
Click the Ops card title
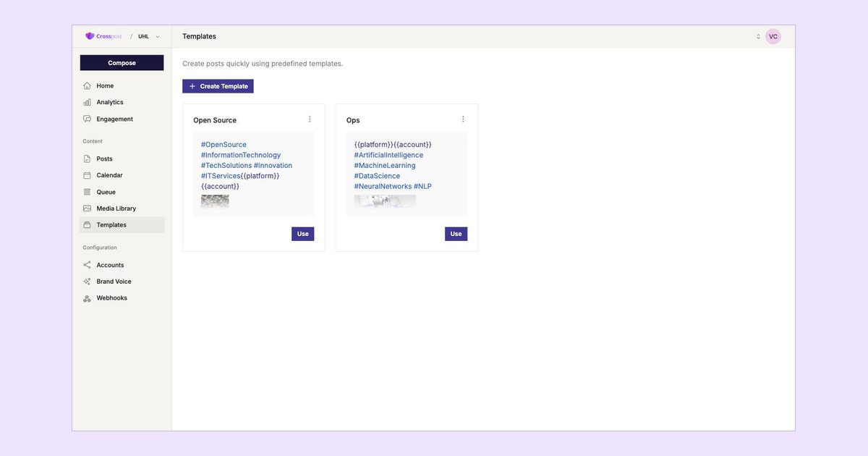[x=353, y=120]
